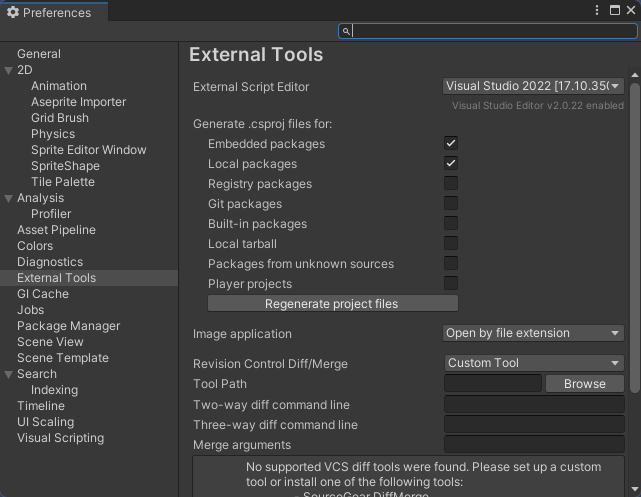
Task: Open Physics preferences
Action: [x=53, y=134]
